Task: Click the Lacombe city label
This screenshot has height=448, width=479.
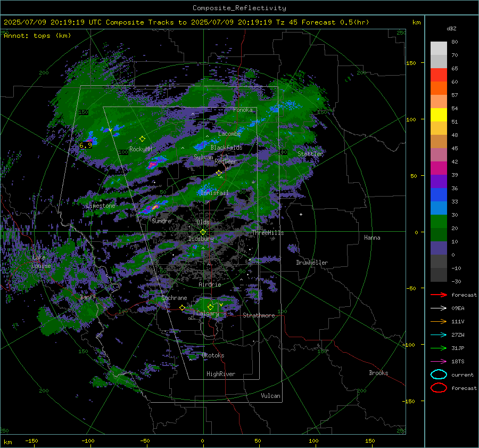Action: point(229,134)
